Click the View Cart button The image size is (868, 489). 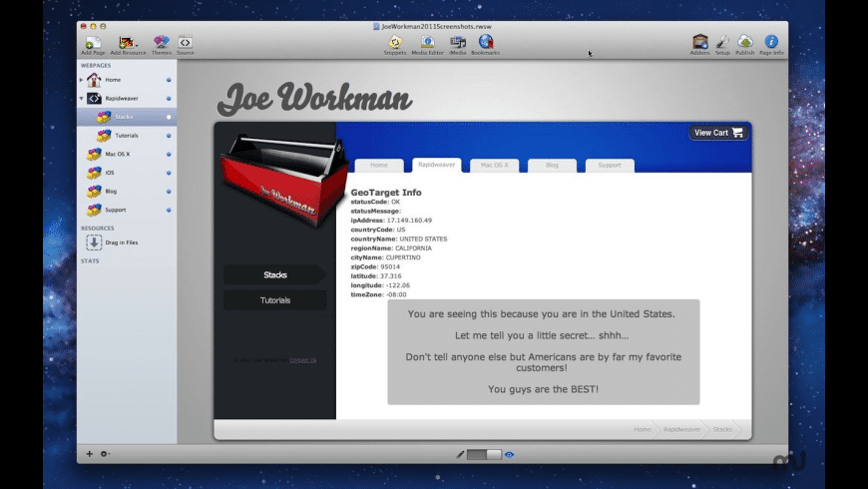tap(718, 133)
